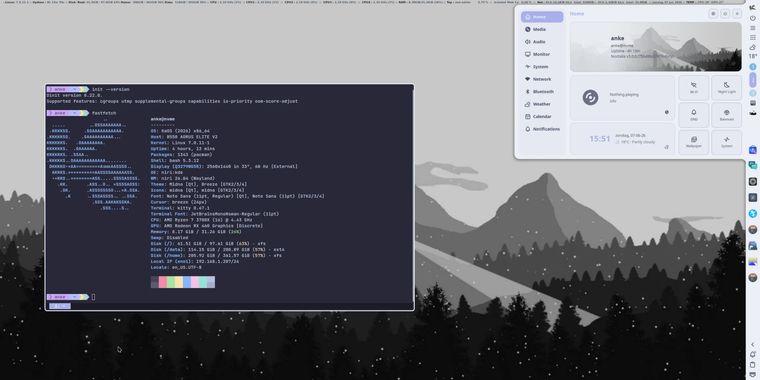Click the "Shell: bash" line
The height and width of the screenshot is (380, 760).
(175, 160)
